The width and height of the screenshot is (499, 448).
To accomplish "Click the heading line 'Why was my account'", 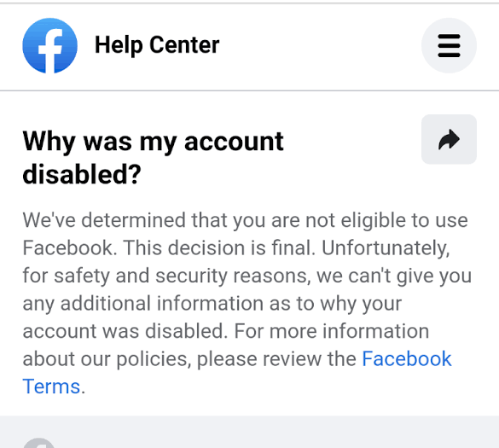I will tap(153, 142).
